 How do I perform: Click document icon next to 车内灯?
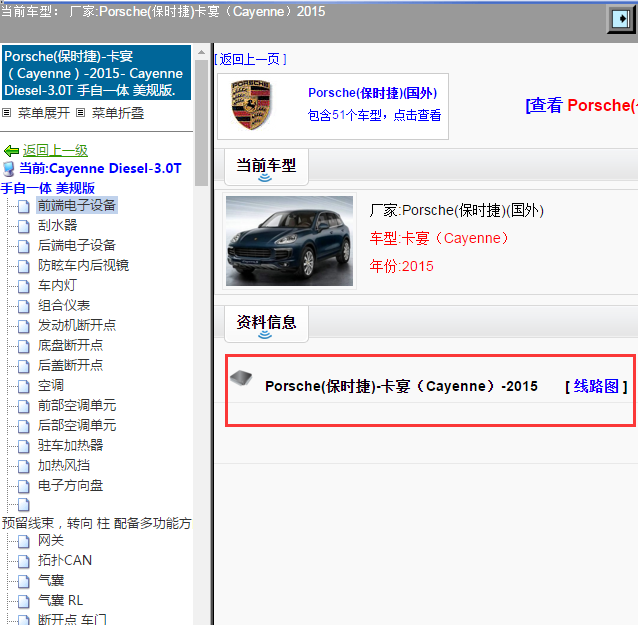click(x=24, y=286)
